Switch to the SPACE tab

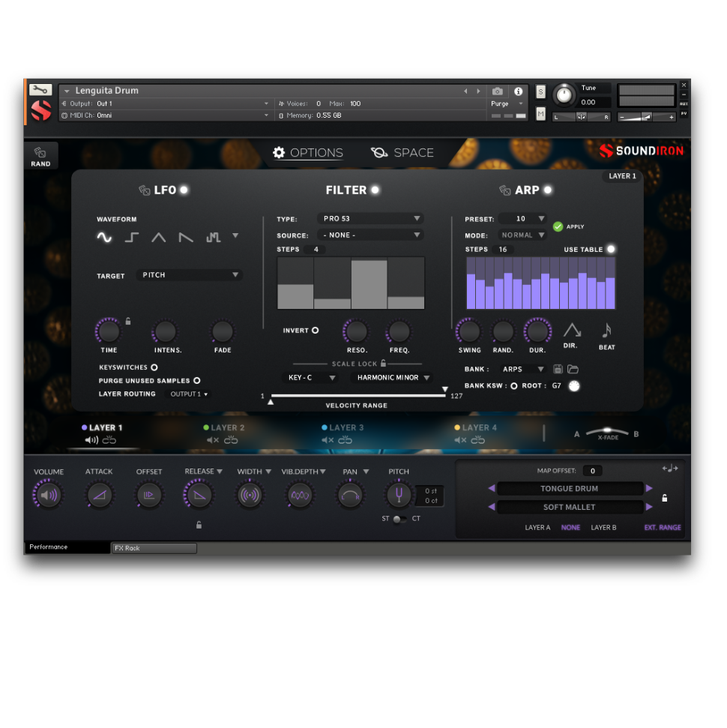pos(402,153)
